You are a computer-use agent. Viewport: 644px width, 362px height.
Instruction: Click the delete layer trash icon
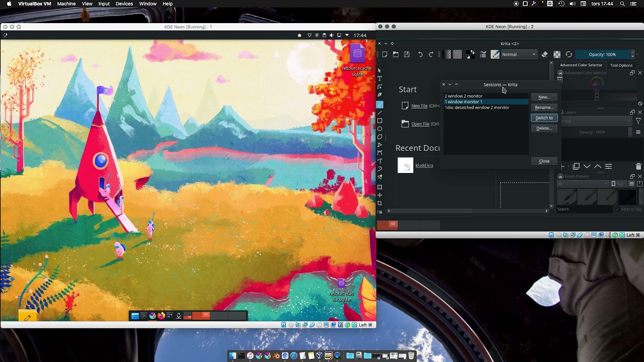point(638,166)
